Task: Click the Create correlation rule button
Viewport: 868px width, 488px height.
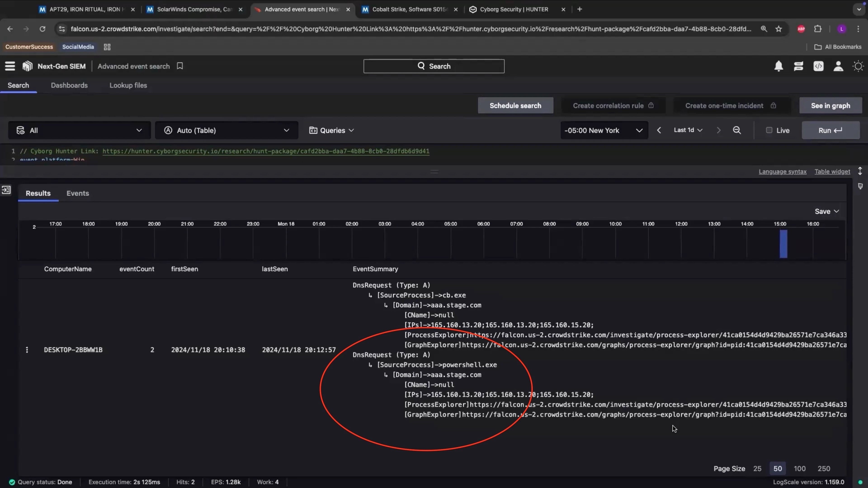Action: click(613, 106)
